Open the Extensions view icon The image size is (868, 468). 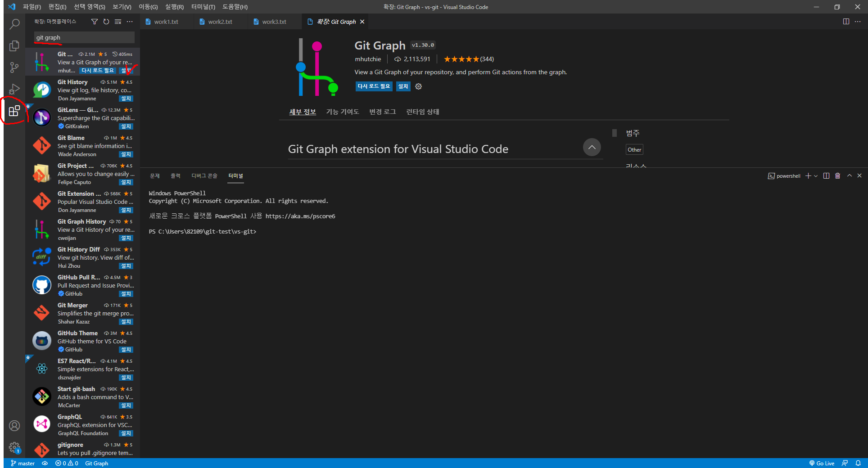14,111
